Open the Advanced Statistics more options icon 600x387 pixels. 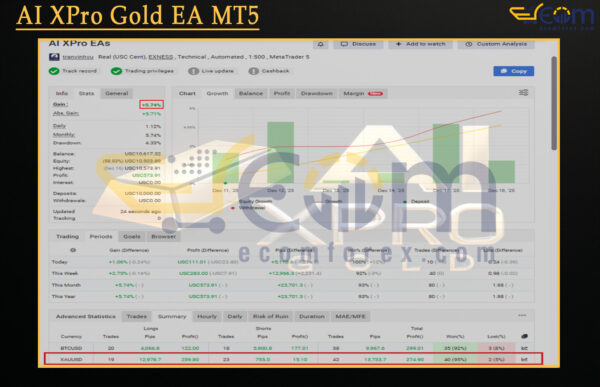click(x=522, y=315)
